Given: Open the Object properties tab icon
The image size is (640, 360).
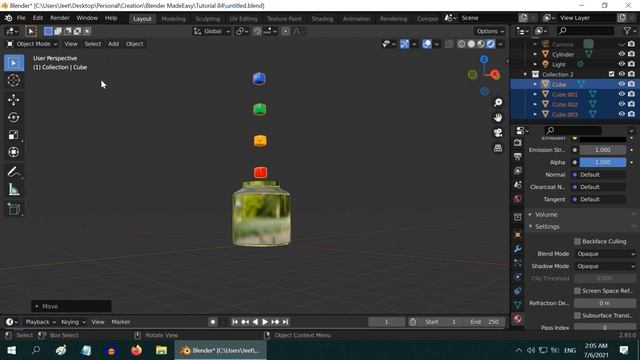Looking at the screenshot, I should (518, 235).
